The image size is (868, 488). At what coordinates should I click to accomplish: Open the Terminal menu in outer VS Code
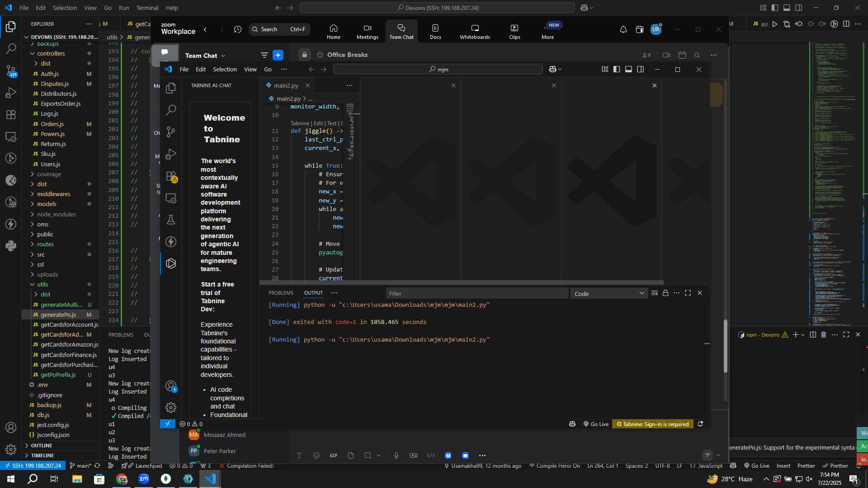[x=147, y=8]
